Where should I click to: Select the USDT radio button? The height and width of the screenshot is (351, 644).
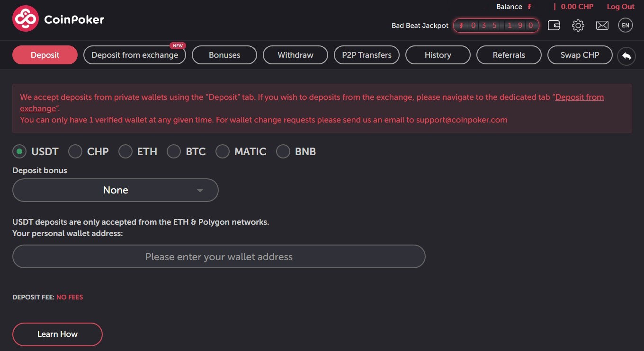[x=19, y=151]
